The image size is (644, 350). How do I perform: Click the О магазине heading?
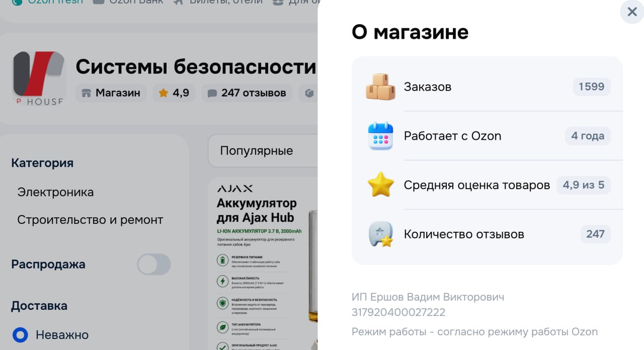coord(410,32)
